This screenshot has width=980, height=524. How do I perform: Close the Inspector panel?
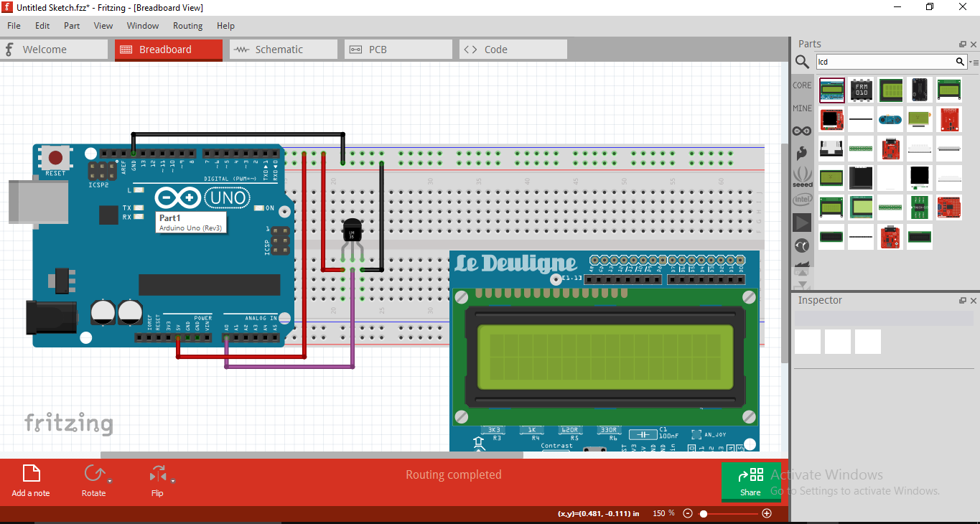coord(974,301)
